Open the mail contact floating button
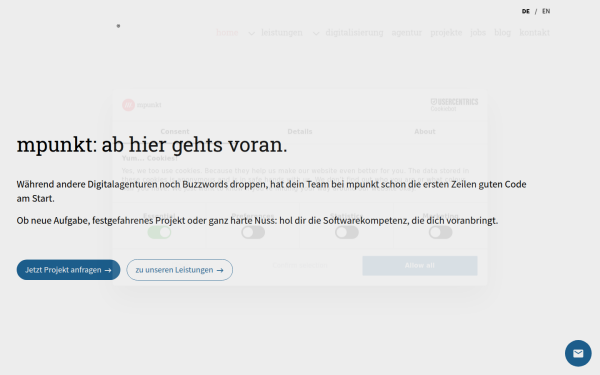 click(578, 353)
